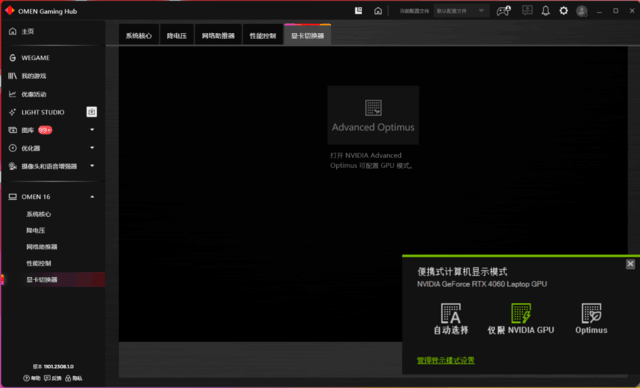Expand the 图库 arrow in sidebar
640x388 pixels.
tap(92, 130)
